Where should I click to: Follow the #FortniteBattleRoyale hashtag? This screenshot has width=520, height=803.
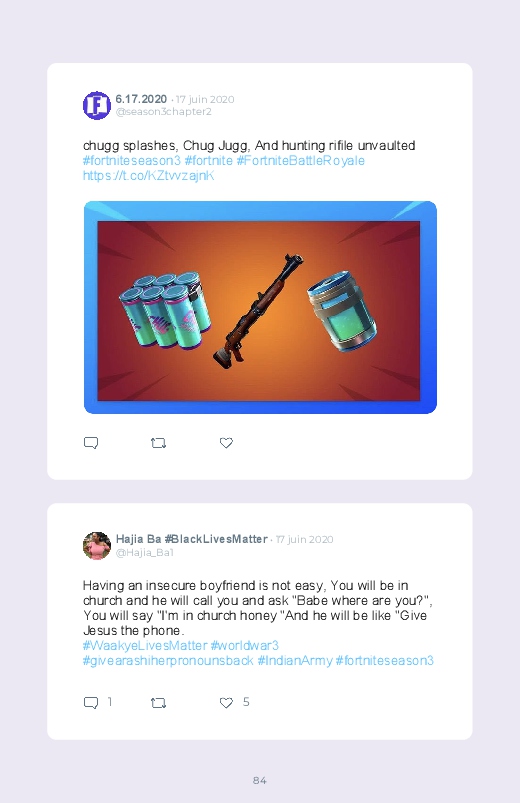(x=301, y=161)
